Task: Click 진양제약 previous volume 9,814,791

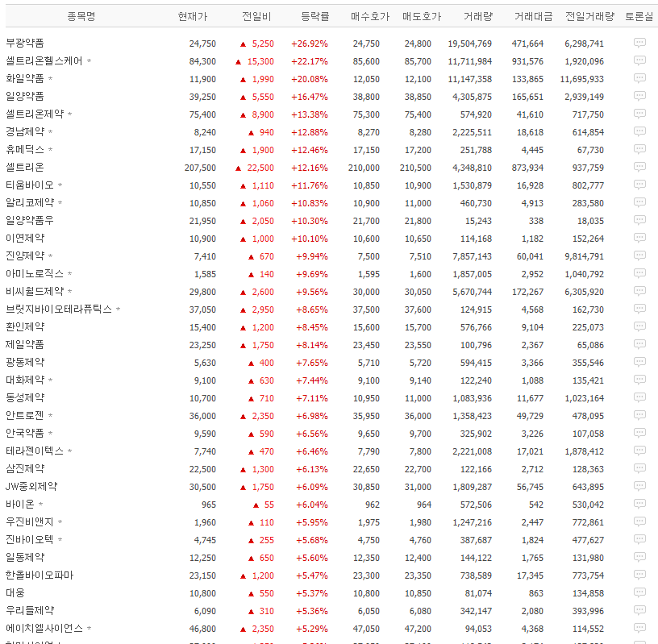Action: (x=584, y=256)
